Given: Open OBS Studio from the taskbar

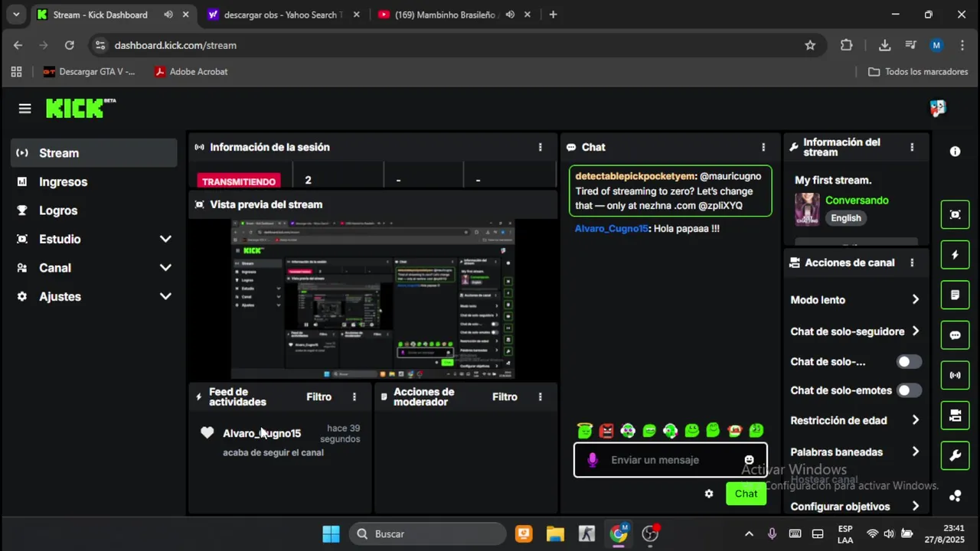Looking at the screenshot, I should click(x=651, y=533).
